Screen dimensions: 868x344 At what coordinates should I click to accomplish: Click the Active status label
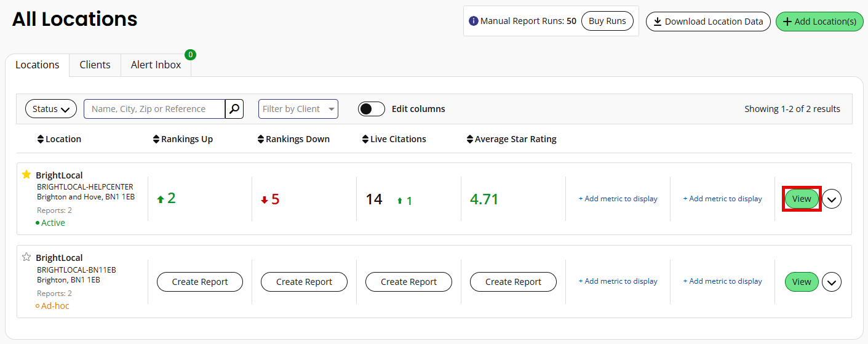[x=53, y=223]
